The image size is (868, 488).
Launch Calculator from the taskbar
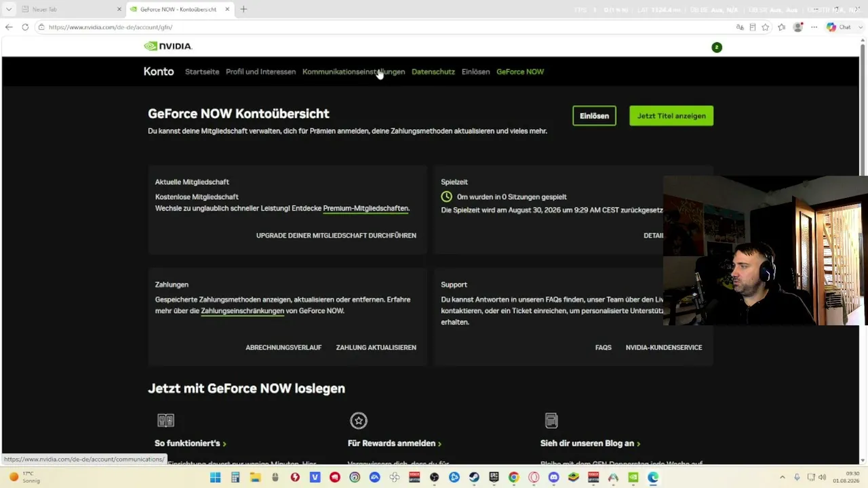235,477
